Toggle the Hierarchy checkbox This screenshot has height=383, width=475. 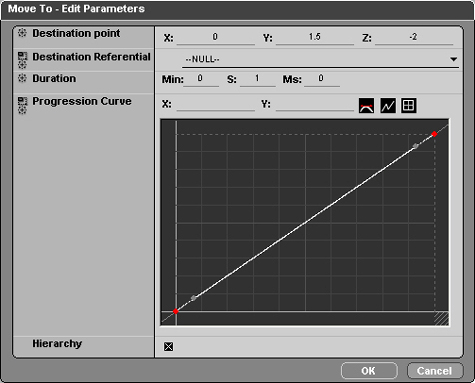click(x=169, y=347)
